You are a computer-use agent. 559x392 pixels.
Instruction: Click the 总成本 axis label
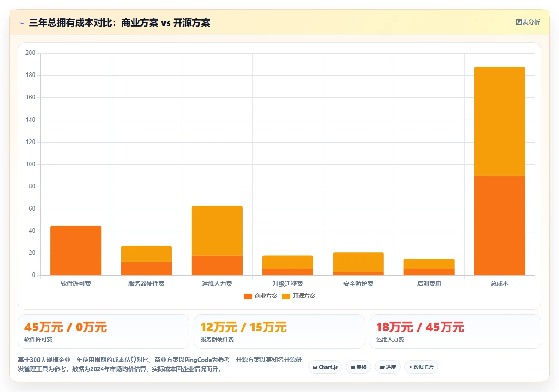point(499,283)
